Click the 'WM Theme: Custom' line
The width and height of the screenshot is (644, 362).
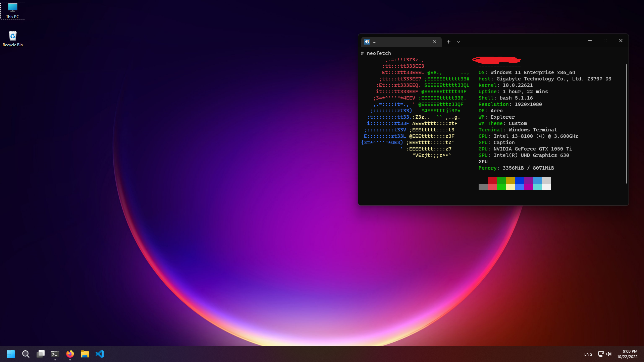pos(502,123)
